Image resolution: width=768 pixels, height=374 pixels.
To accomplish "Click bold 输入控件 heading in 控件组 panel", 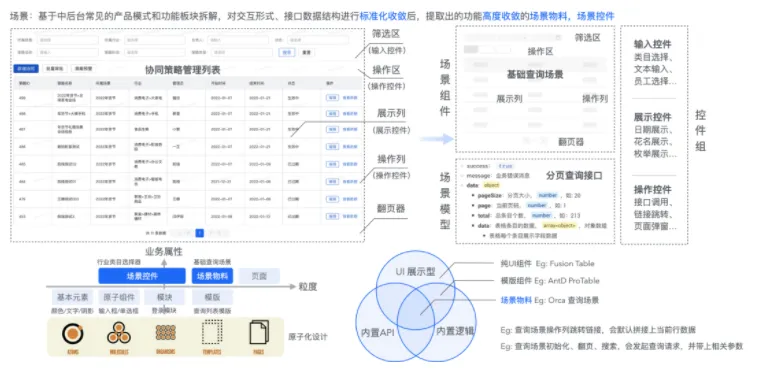I will click(652, 44).
